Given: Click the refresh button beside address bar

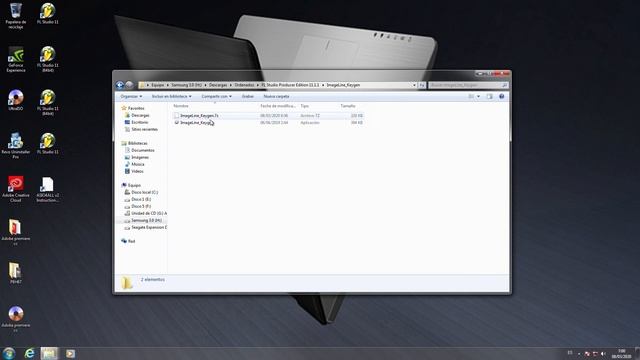Looking at the screenshot, I should (x=422, y=85).
